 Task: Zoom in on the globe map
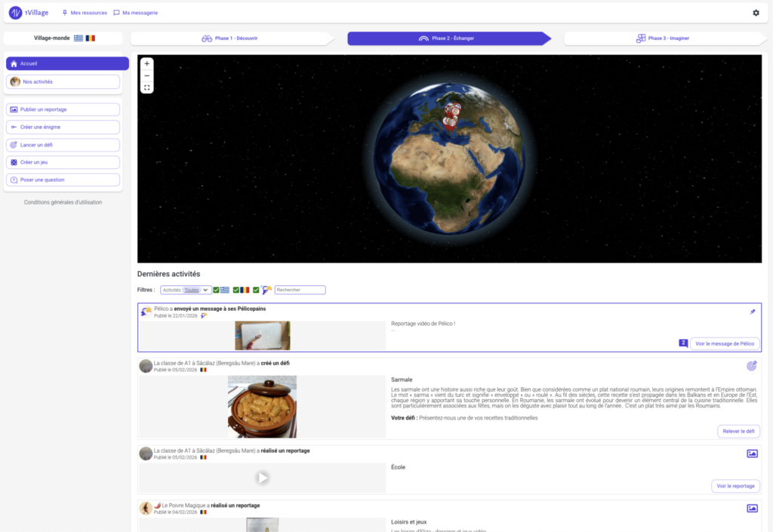[x=146, y=63]
